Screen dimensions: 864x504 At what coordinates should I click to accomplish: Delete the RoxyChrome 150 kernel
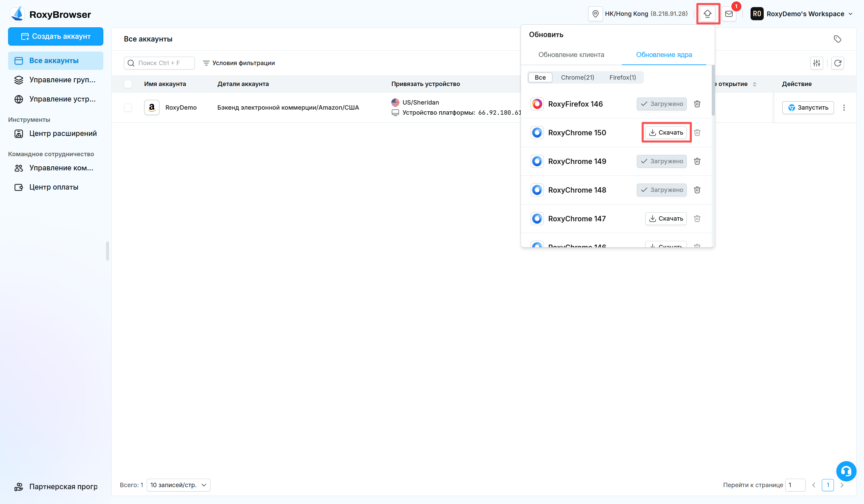click(697, 133)
